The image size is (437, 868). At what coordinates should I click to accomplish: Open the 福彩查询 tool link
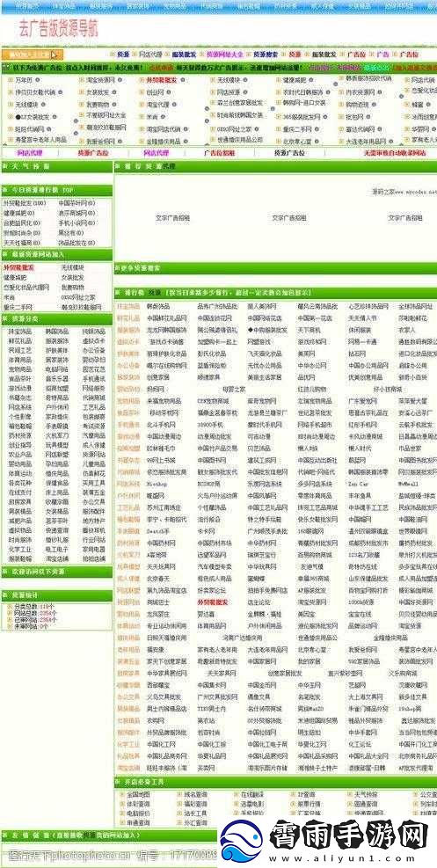click(x=196, y=804)
